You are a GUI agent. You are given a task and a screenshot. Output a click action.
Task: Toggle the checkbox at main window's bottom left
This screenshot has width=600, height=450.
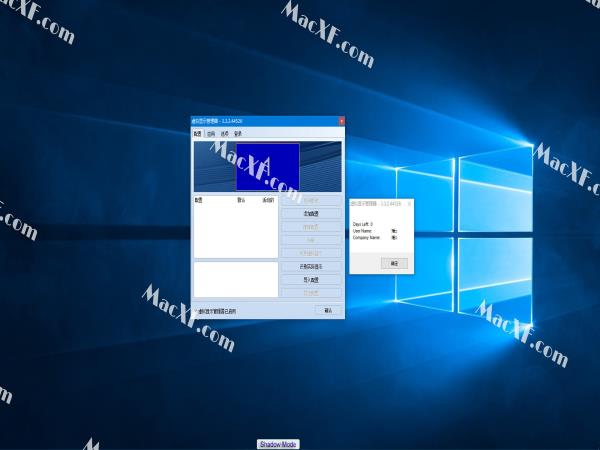click(196, 311)
